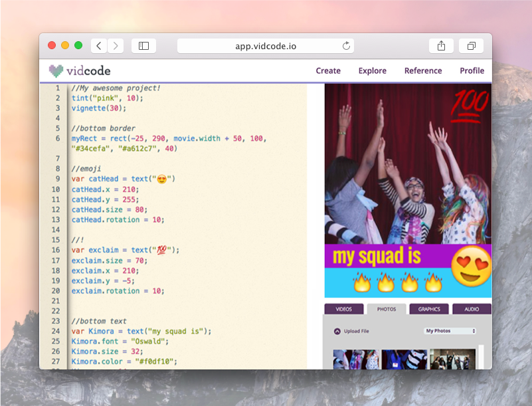Switch to the AUDIO tab
Viewport: 532px width, 406px height.
click(x=472, y=308)
